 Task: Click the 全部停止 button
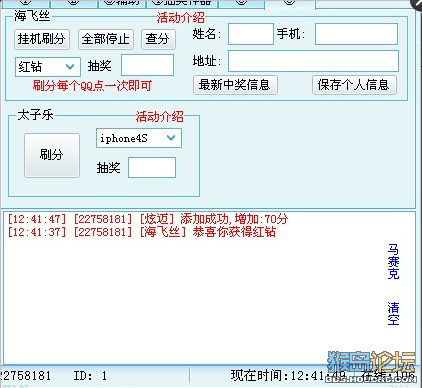(106, 39)
